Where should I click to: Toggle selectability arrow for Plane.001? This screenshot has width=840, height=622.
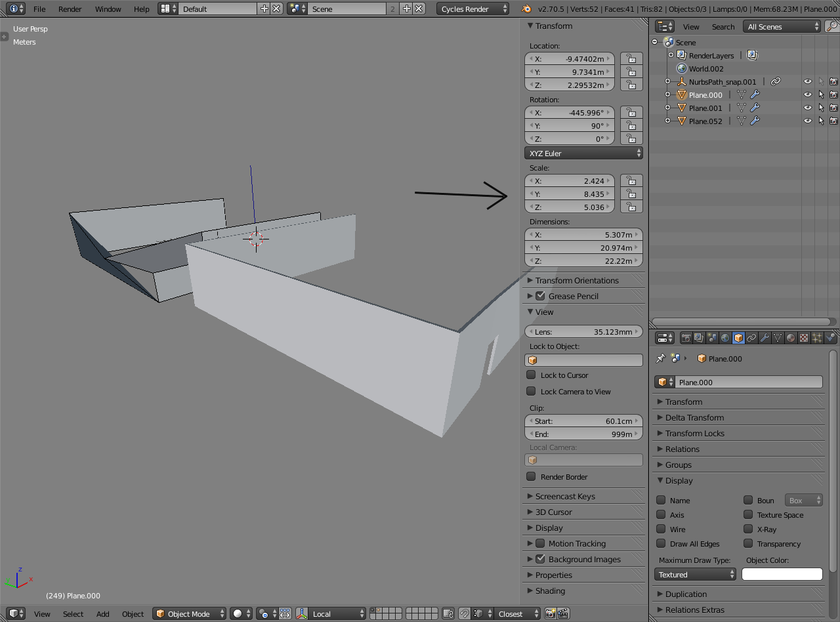[x=821, y=108]
